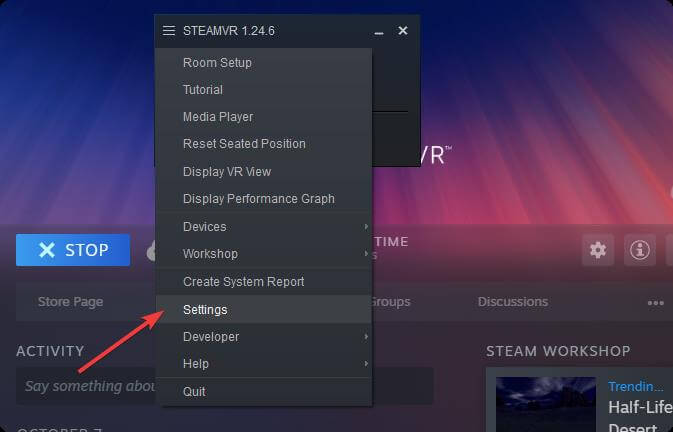Viewport: 673px width, 432px height.
Task: Open SteamVR manage gear icon
Action: (x=598, y=250)
